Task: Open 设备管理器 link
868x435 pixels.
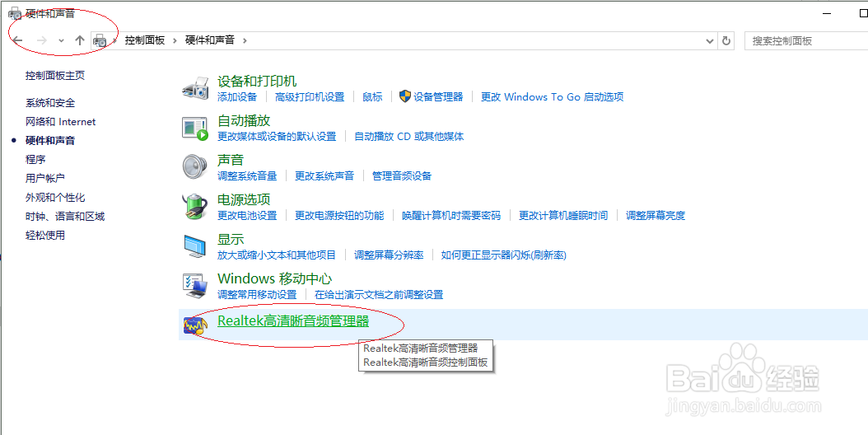Action: 438,97
